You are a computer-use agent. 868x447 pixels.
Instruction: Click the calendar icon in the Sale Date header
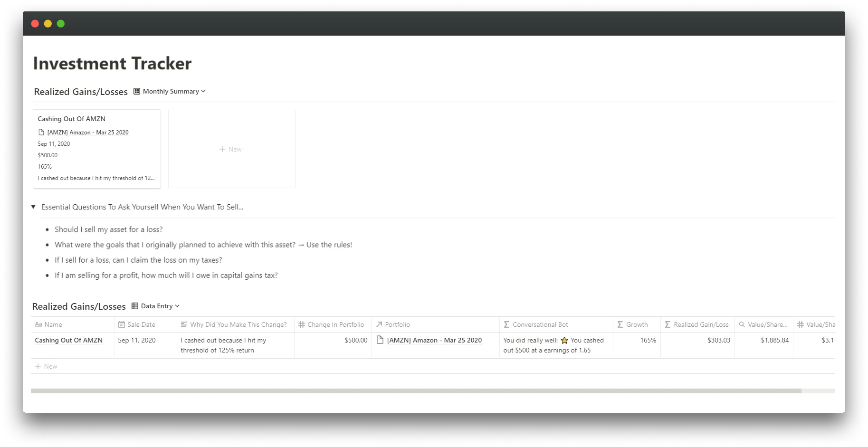[122, 324]
